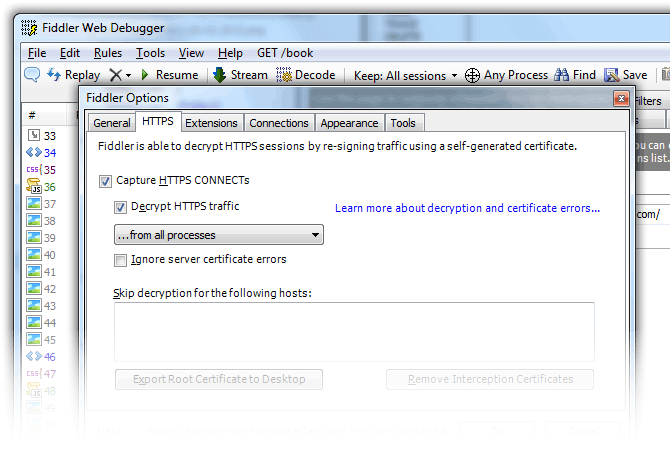670x470 pixels.
Task: Open the decryption and certificate errors link
Action: [467, 208]
